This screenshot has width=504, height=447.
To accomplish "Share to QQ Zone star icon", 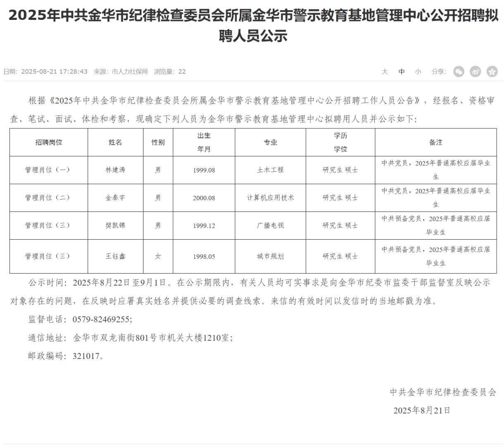I will (492, 72).
